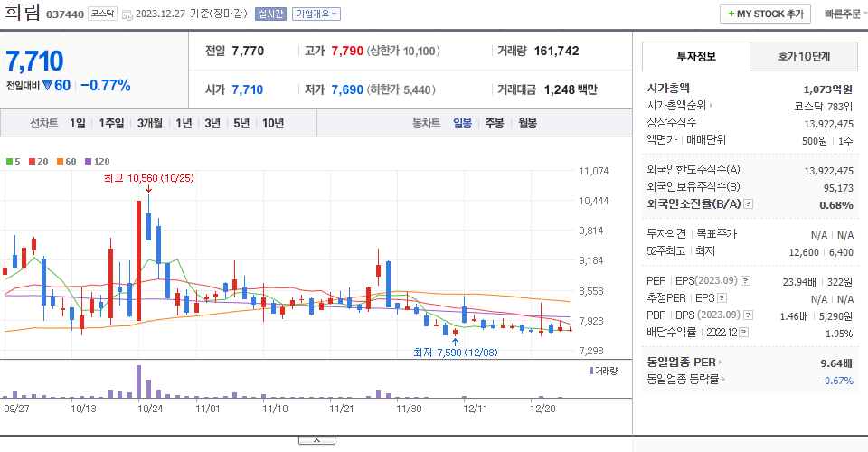The image size is (868, 452).
Task: Click the 시가총액 value 1,073억원
Action: coord(827,89)
